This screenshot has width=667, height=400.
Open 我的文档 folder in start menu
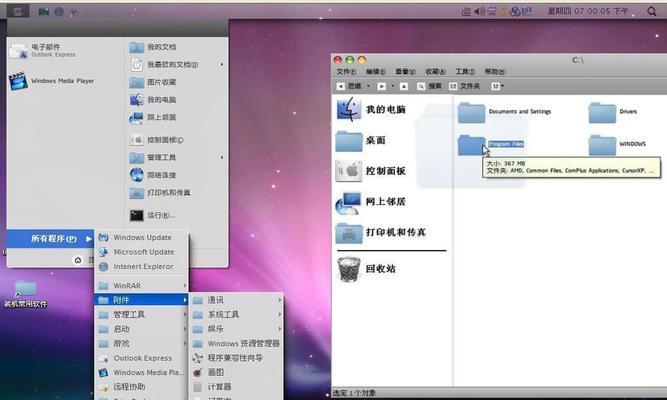[x=153, y=47]
